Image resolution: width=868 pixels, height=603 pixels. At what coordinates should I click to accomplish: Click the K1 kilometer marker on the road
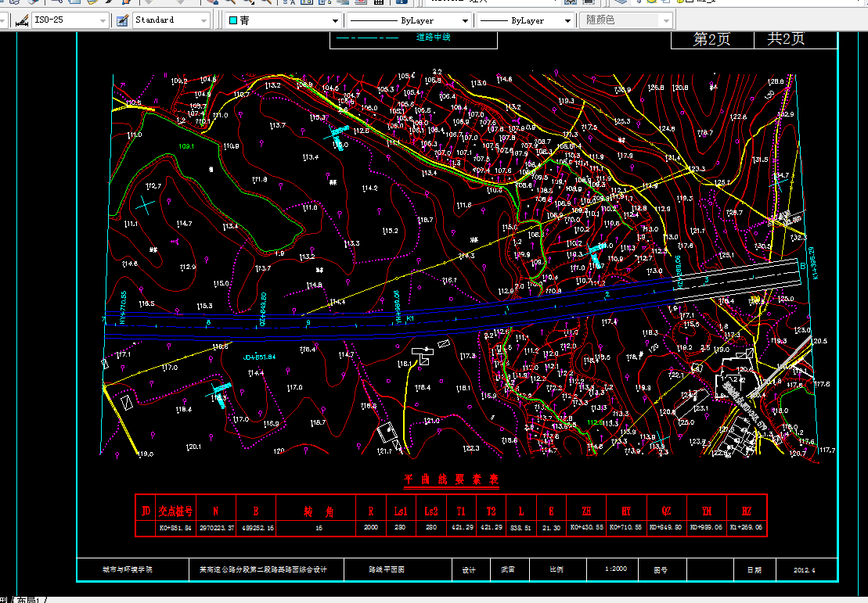410,319
